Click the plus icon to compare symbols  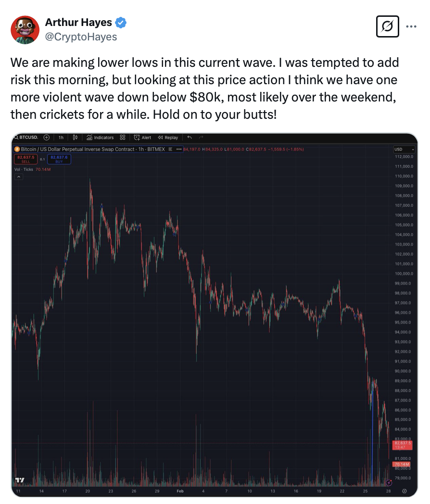(x=46, y=138)
